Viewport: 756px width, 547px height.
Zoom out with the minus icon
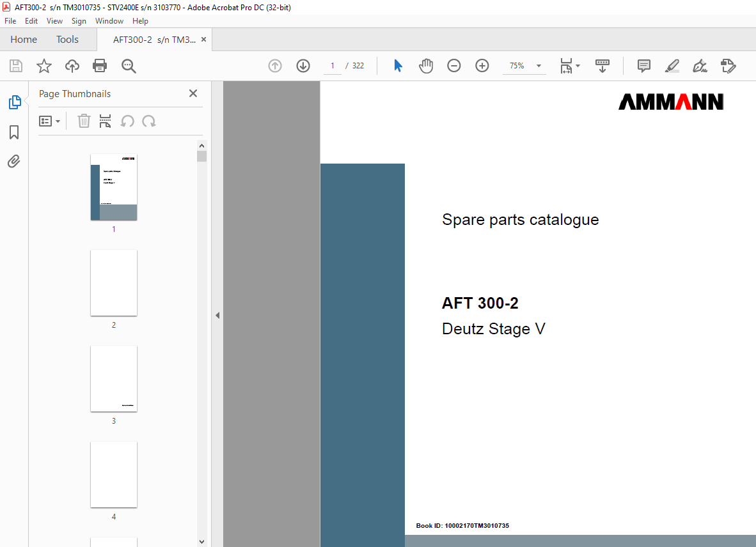[453, 65]
